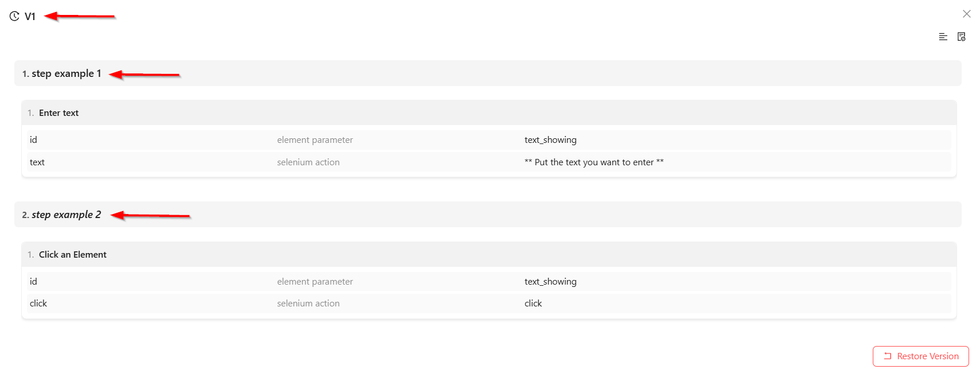
Task: Select the id cell under Enter text
Action: pos(33,140)
